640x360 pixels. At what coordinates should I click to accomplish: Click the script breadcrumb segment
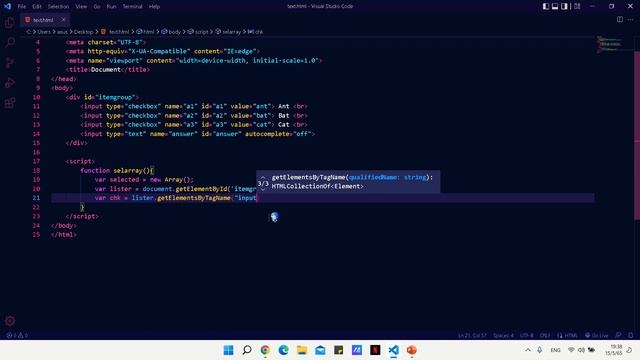coord(198,32)
